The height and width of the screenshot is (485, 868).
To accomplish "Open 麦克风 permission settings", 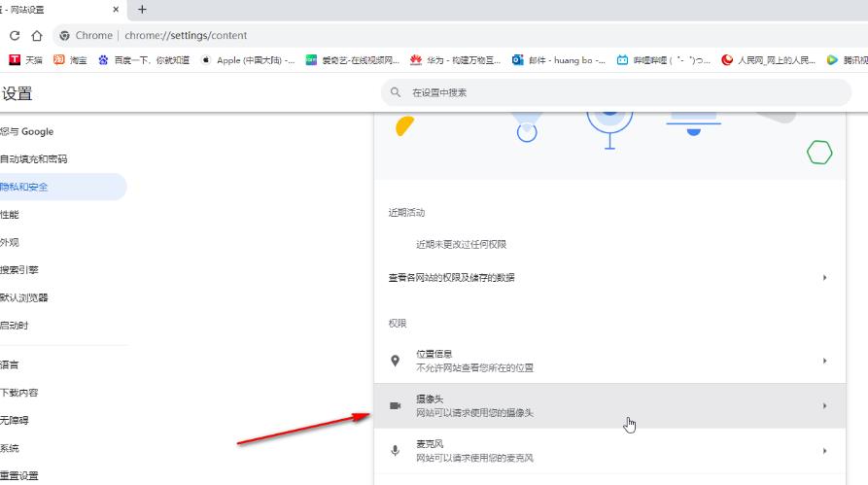I will coord(610,451).
